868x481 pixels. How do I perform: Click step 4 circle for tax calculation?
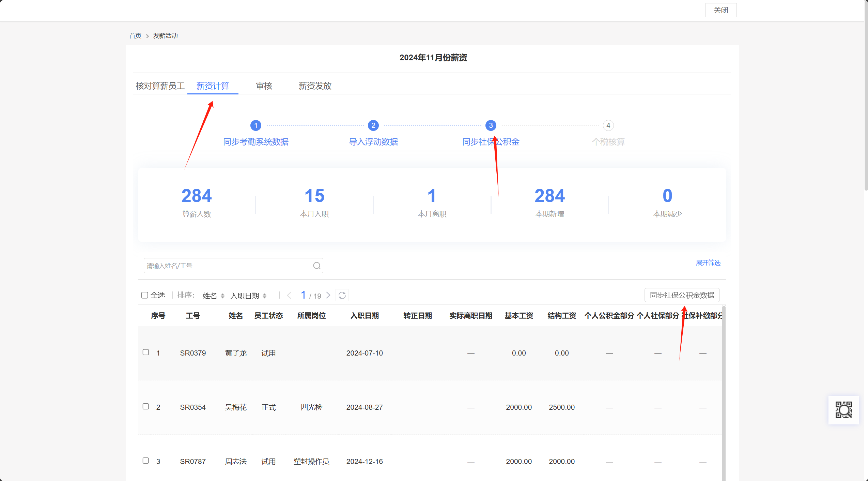pyautogui.click(x=608, y=125)
